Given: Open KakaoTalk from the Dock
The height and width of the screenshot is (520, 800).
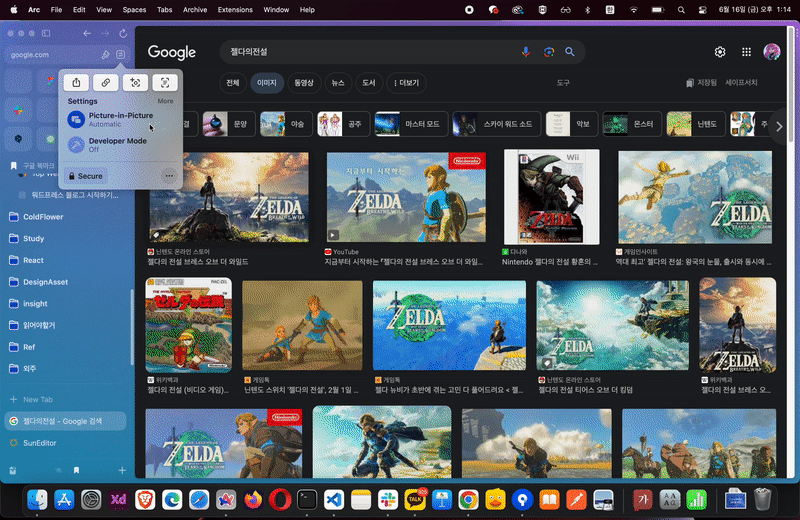Looking at the screenshot, I should click(x=415, y=500).
